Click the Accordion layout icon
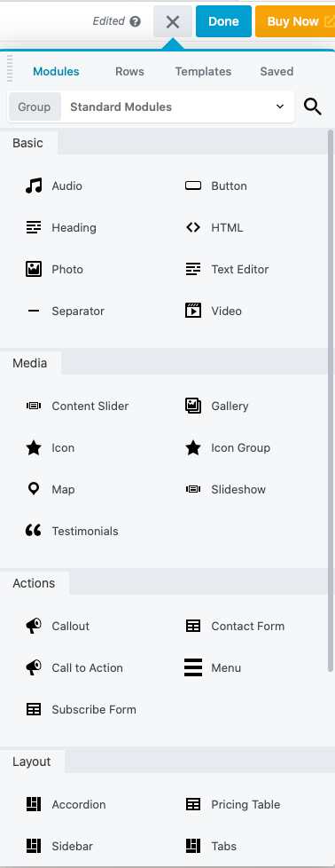This screenshot has width=335, height=868. tap(34, 804)
